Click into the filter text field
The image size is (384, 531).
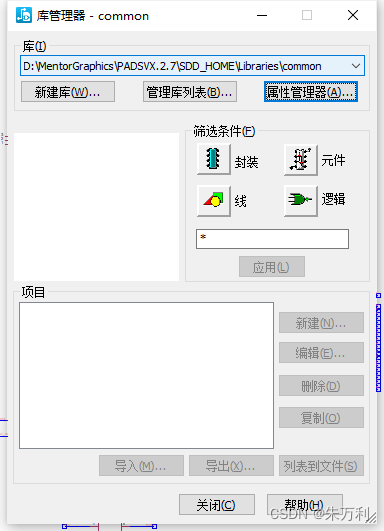272,239
